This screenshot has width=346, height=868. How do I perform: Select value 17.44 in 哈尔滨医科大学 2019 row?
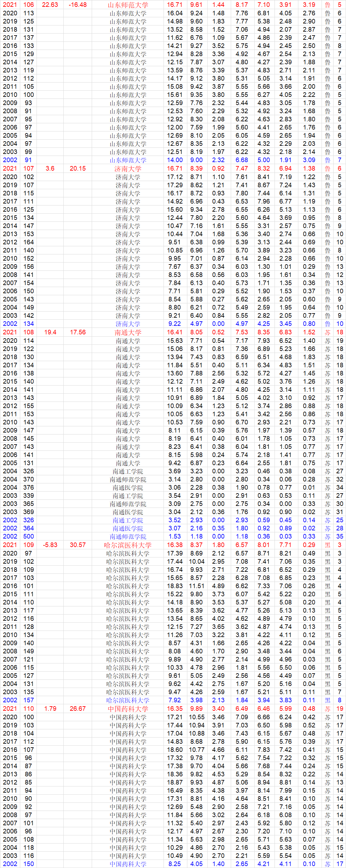(x=175, y=561)
